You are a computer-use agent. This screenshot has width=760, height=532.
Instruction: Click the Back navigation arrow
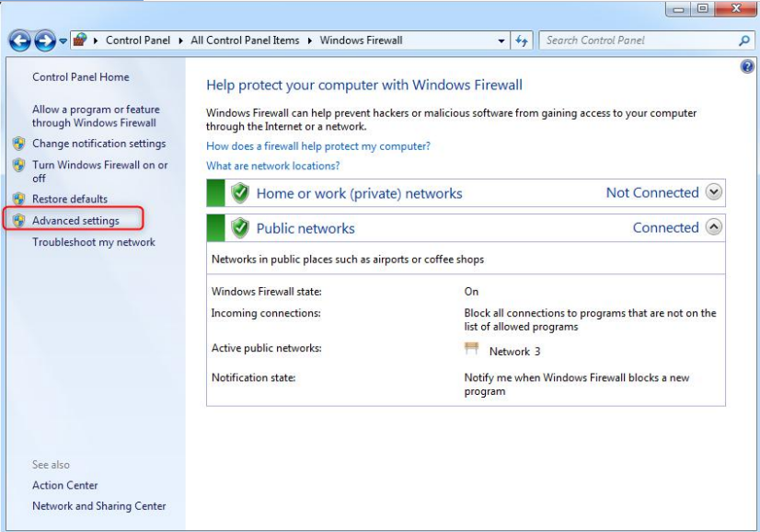click(20, 40)
